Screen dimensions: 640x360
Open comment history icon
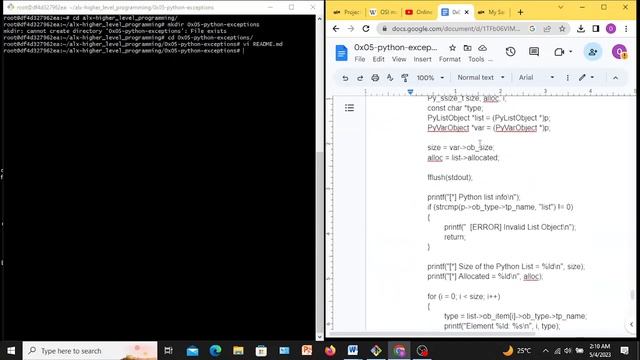click(x=534, y=52)
